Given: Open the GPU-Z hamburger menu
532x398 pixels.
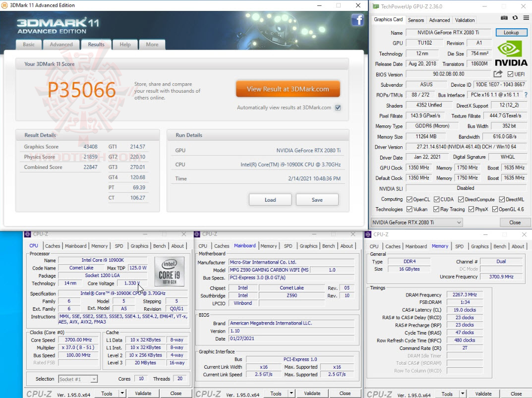Looking at the screenshot, I should coord(526,17).
